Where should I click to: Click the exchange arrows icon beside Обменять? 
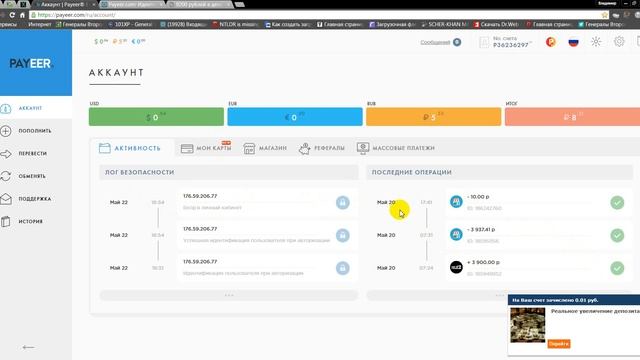click(6, 176)
